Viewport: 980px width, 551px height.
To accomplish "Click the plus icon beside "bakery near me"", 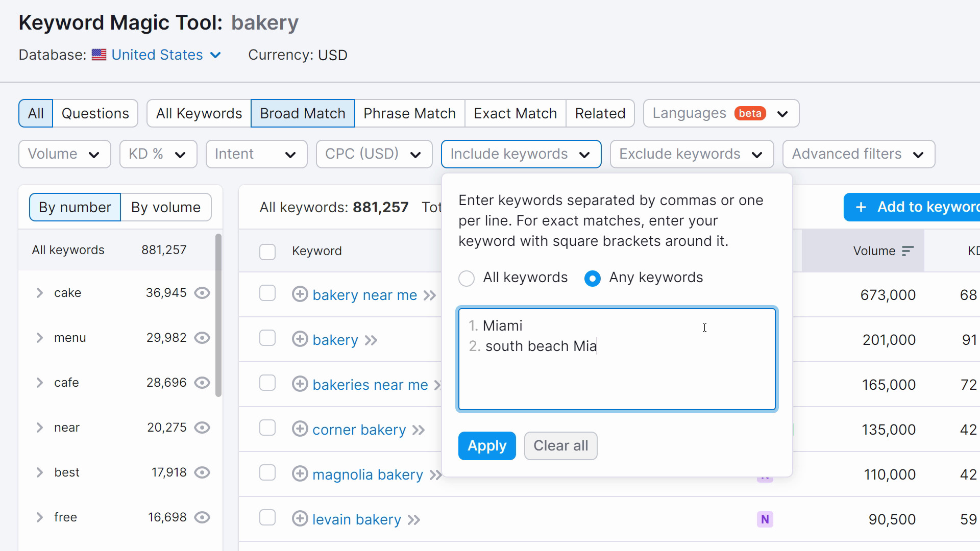I will pyautogui.click(x=300, y=294).
